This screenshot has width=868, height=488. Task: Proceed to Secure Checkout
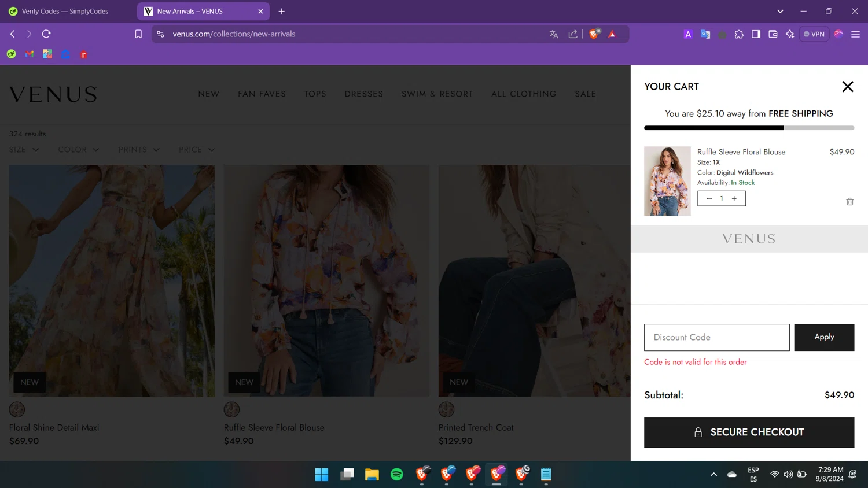click(749, 432)
